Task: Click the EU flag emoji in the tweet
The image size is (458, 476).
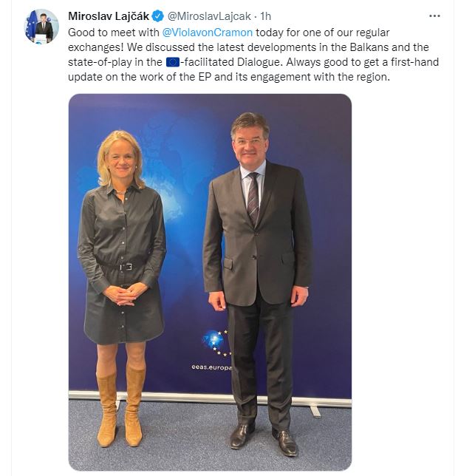Action: coord(173,62)
